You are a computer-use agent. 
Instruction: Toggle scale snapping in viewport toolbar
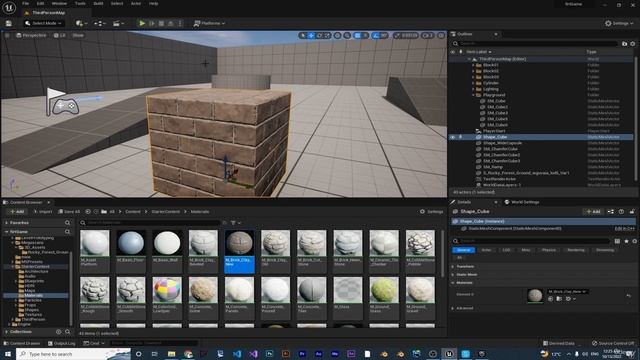pyautogui.click(x=397, y=36)
